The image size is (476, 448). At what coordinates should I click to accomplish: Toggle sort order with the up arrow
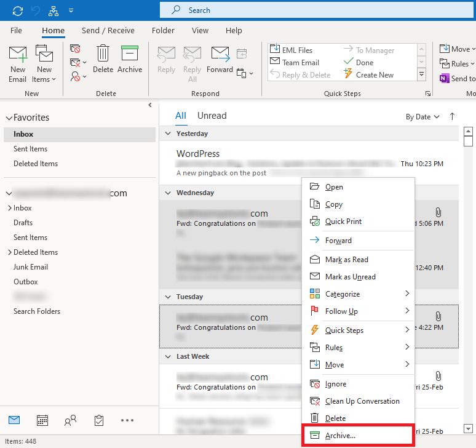(x=453, y=116)
